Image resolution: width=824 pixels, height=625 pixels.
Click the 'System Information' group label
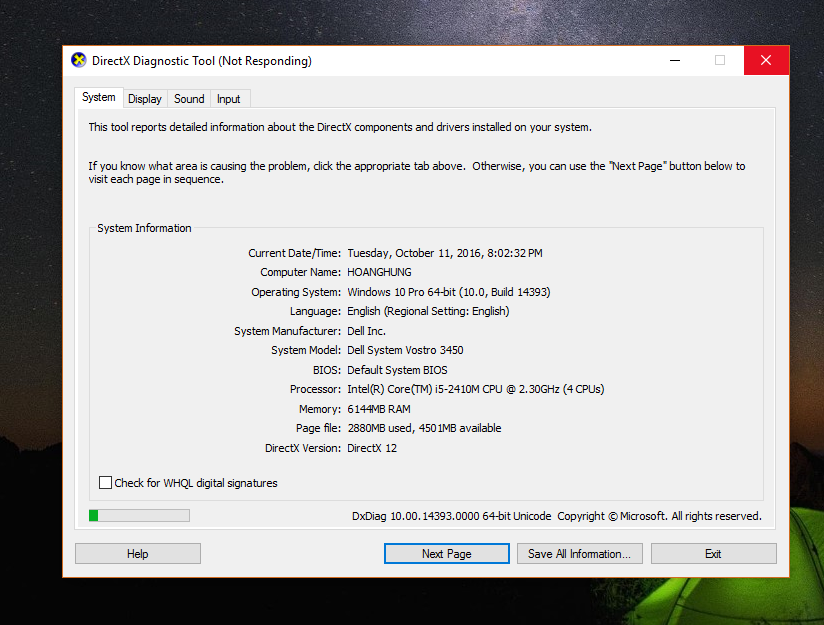[144, 228]
